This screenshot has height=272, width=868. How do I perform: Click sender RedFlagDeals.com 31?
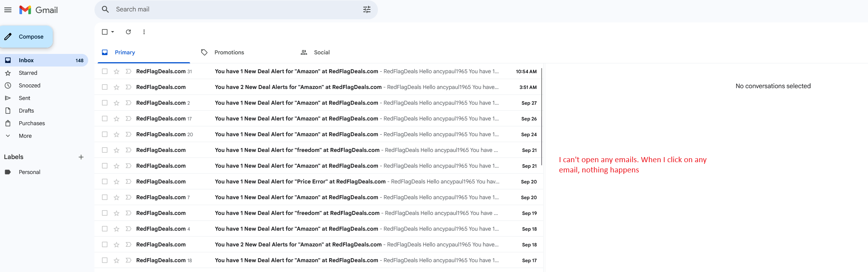(164, 71)
